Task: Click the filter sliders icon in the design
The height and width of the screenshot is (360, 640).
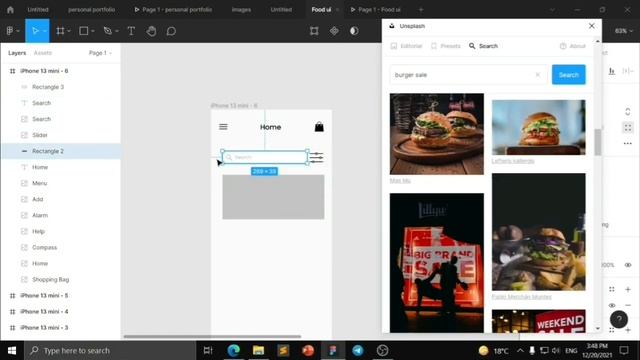Action: pos(316,158)
